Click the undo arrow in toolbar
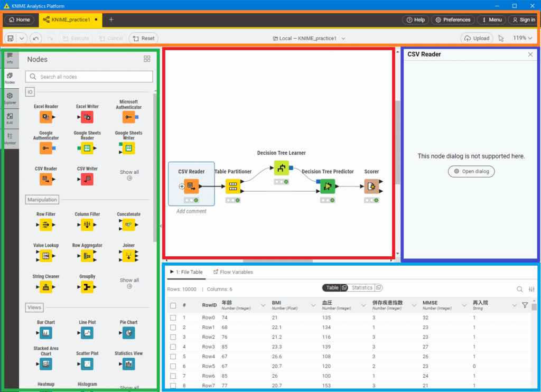 click(35, 38)
